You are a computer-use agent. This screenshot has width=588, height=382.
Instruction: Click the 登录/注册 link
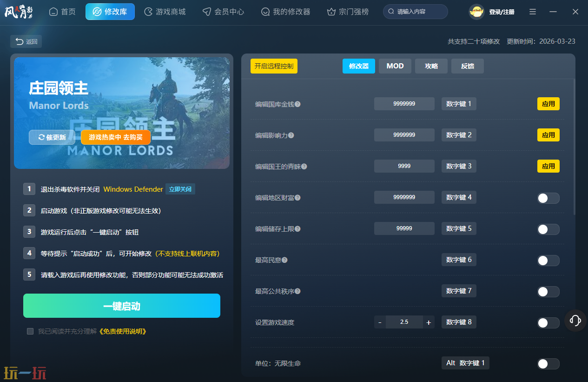click(502, 12)
